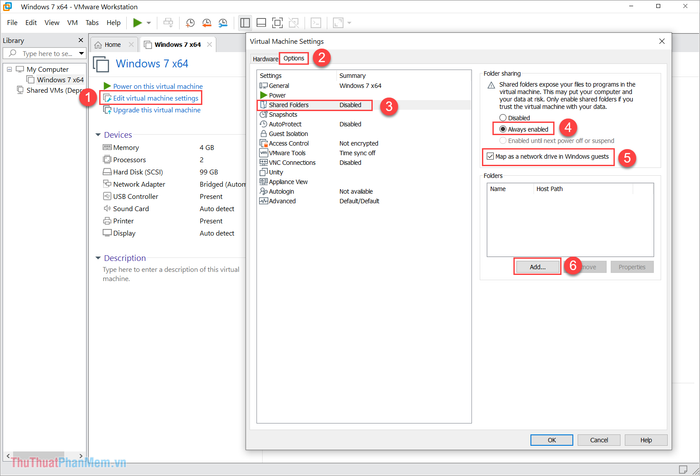Click the thumbnail bar toolbar icon

click(261, 22)
